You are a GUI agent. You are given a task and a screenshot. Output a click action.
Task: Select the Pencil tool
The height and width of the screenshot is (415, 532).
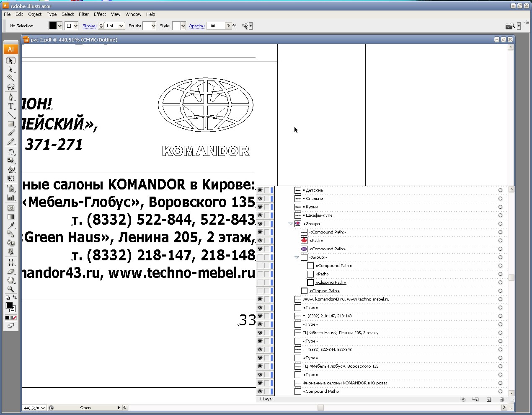pos(11,141)
